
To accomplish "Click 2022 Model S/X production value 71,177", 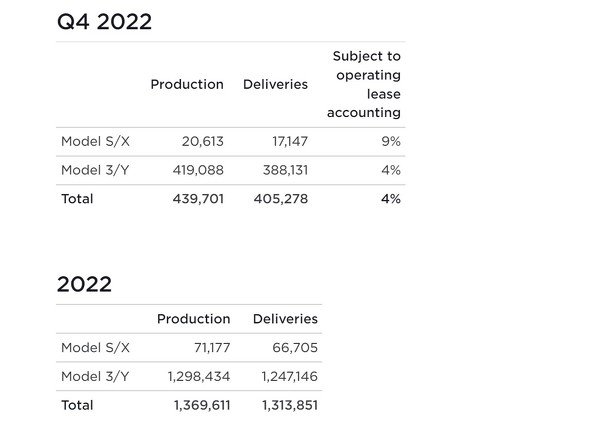I will point(212,348).
